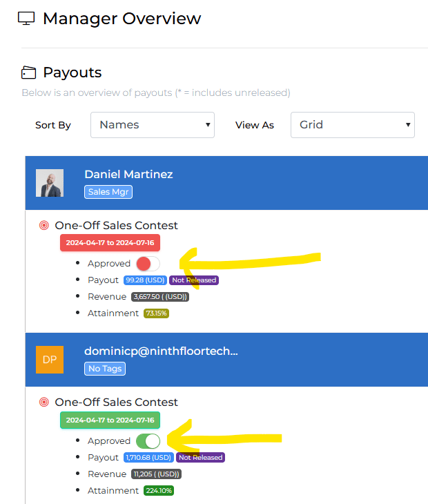Click the 224.10% attainment badge
The image size is (428, 504).
click(x=159, y=490)
